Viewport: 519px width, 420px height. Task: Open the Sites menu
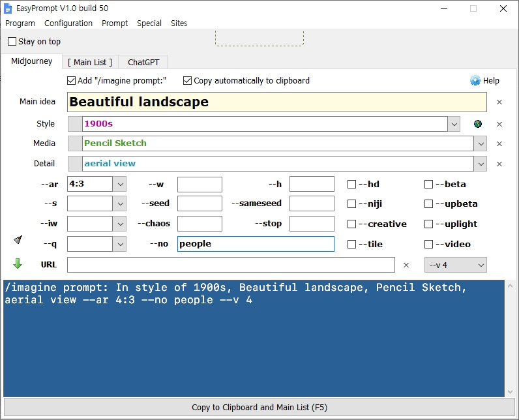coord(179,23)
